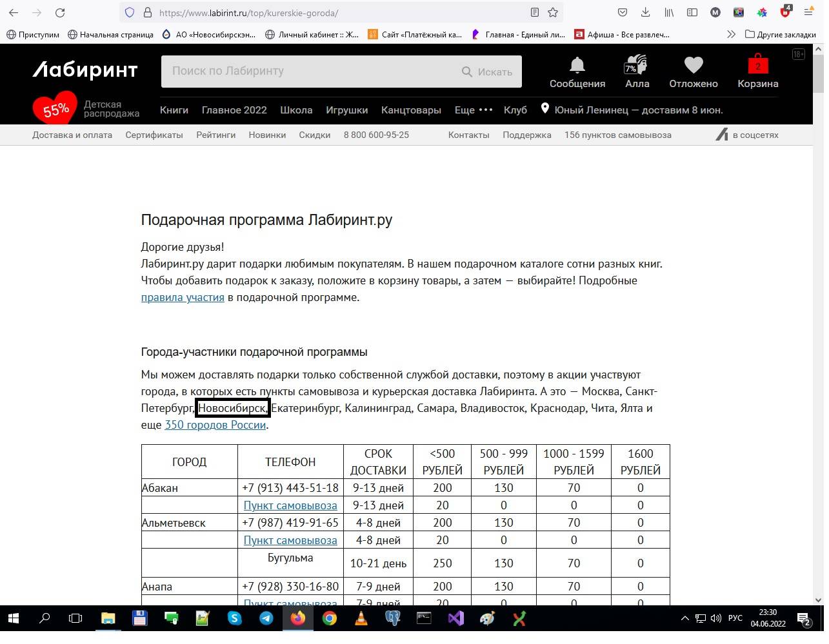829x644 pixels.
Task: Open the Канцтовары menu
Action: tap(411, 110)
